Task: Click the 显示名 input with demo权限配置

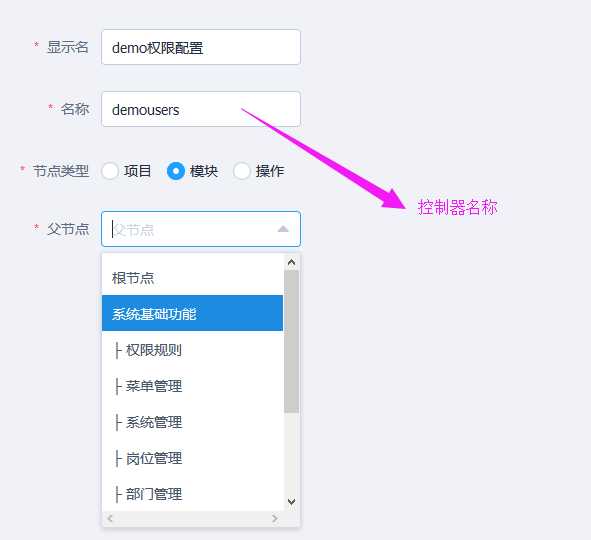Action: 201,47
